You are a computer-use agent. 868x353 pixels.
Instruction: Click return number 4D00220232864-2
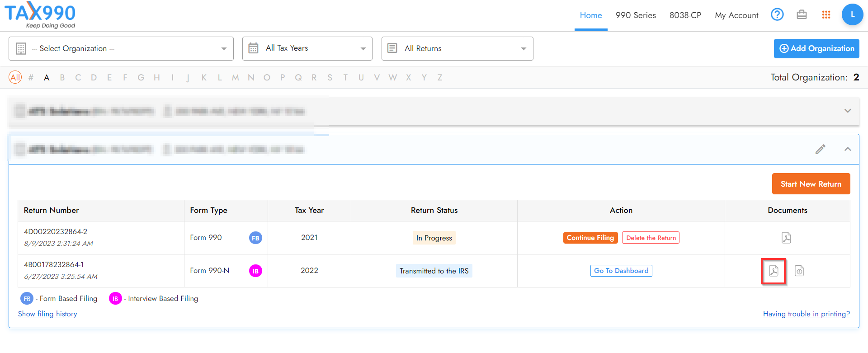point(56,231)
